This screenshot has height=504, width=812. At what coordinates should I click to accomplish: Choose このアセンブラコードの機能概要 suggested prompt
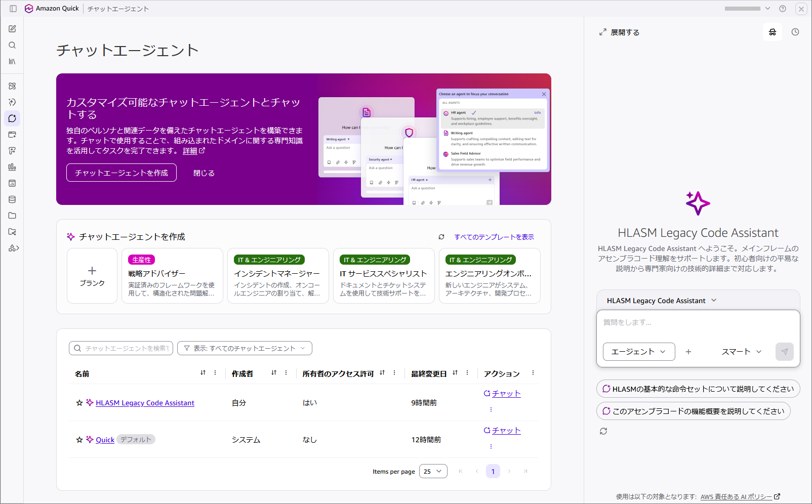[x=694, y=411]
